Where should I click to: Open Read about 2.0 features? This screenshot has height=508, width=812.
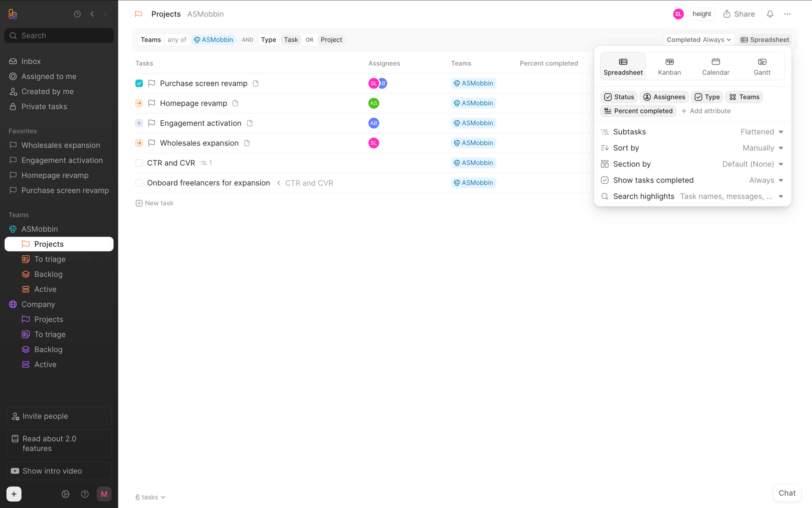pos(59,443)
